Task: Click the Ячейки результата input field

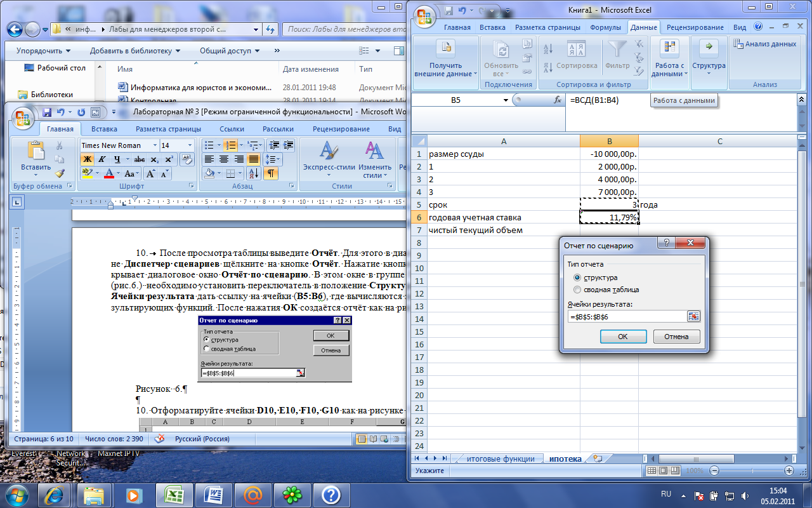Action: click(627, 316)
